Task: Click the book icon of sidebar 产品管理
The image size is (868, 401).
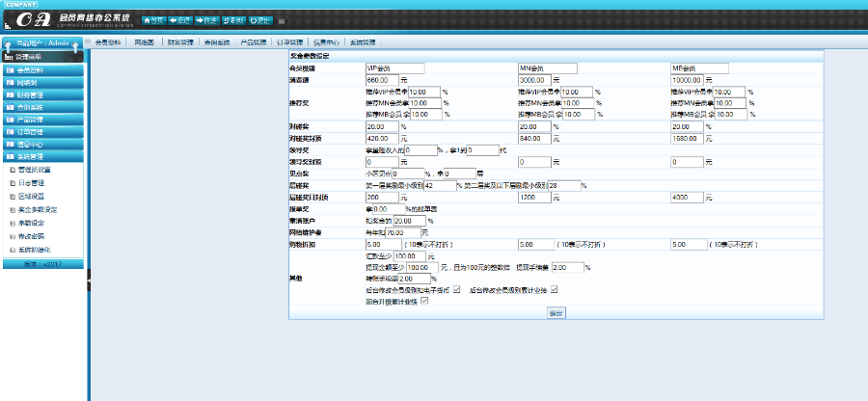Action: click(10, 120)
